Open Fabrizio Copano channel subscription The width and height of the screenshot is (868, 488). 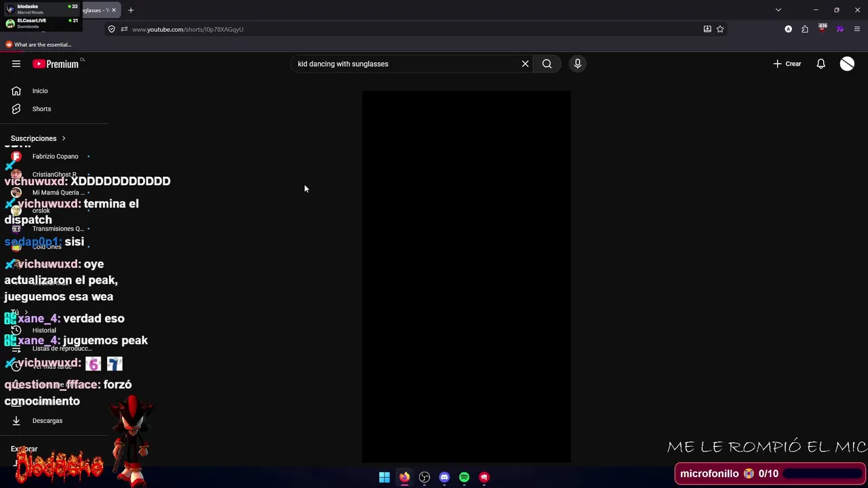tap(55, 157)
